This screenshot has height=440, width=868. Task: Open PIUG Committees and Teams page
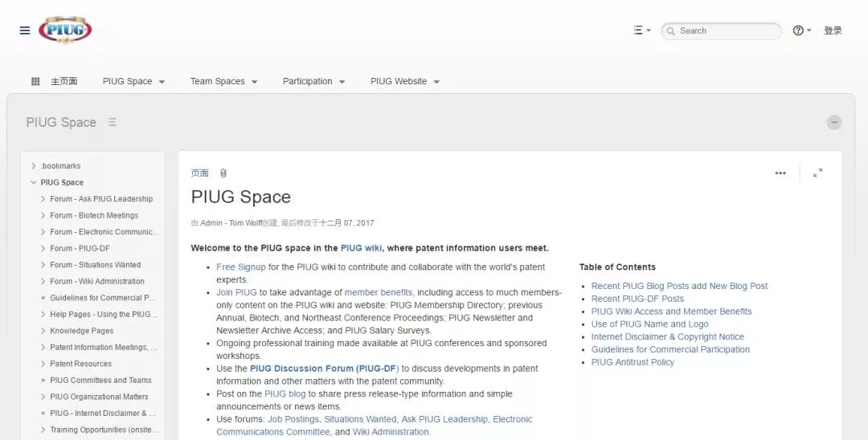point(100,381)
